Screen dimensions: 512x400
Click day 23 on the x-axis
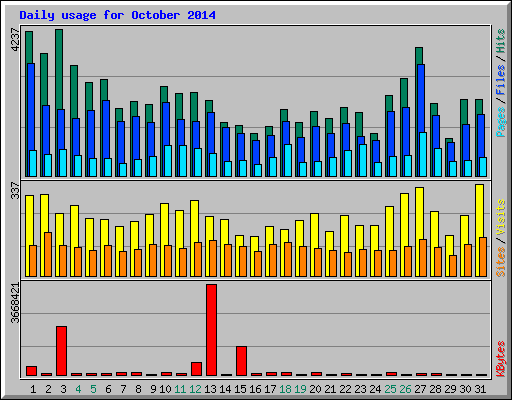(360, 389)
